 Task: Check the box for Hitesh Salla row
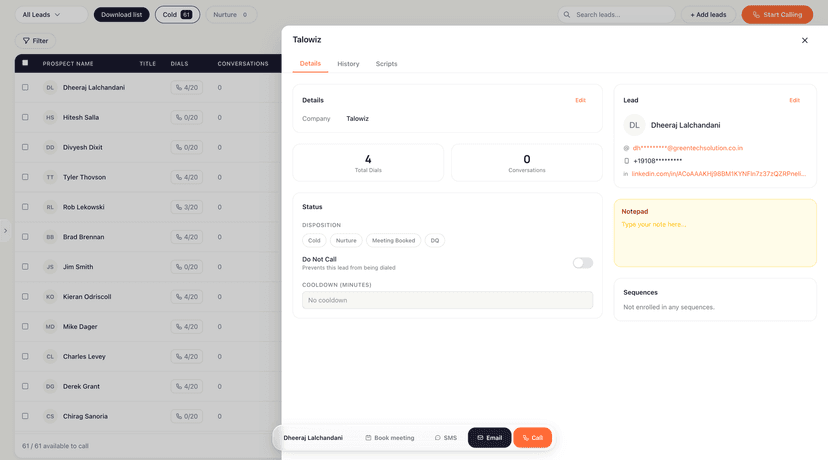[x=25, y=117]
